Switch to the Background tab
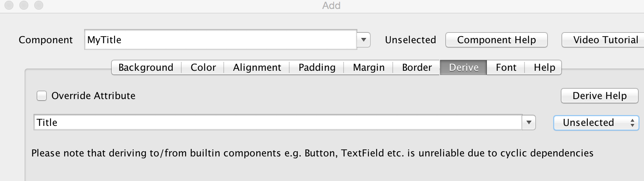The height and width of the screenshot is (181, 644). coord(146,67)
